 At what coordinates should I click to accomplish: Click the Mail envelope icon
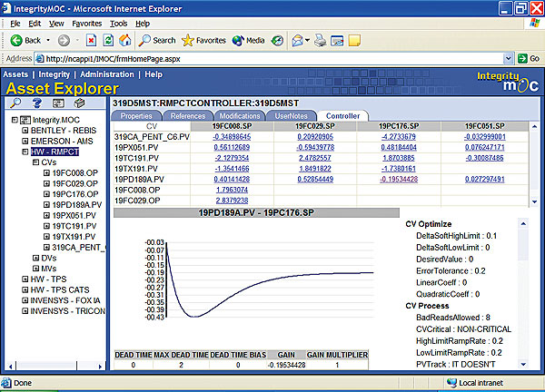(x=298, y=41)
